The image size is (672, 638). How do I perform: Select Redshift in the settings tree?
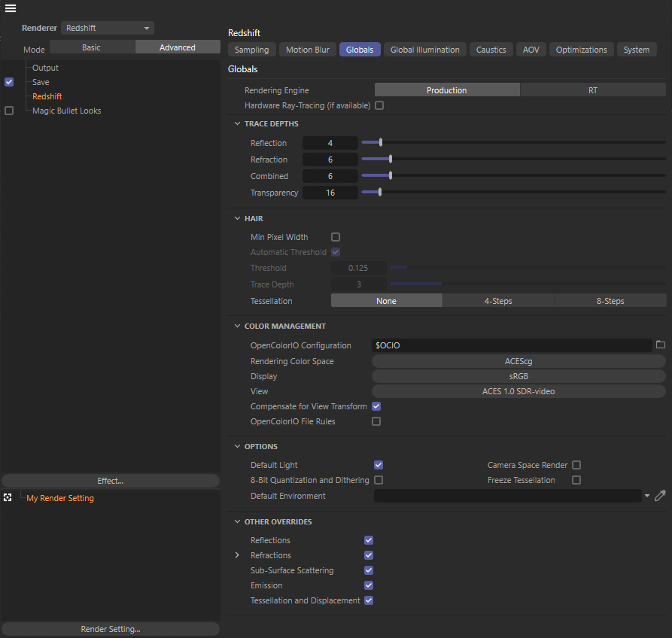pos(47,96)
